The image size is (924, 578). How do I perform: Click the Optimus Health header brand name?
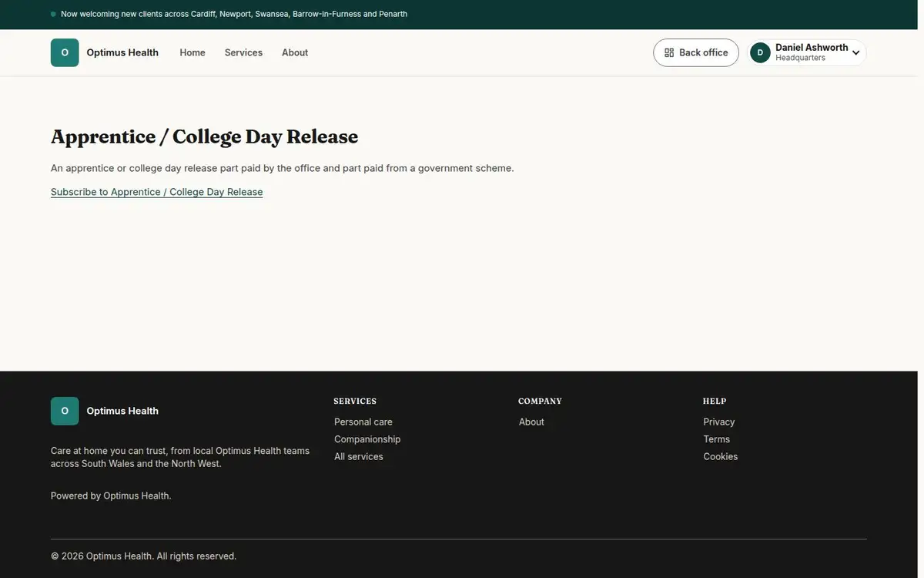(x=122, y=52)
